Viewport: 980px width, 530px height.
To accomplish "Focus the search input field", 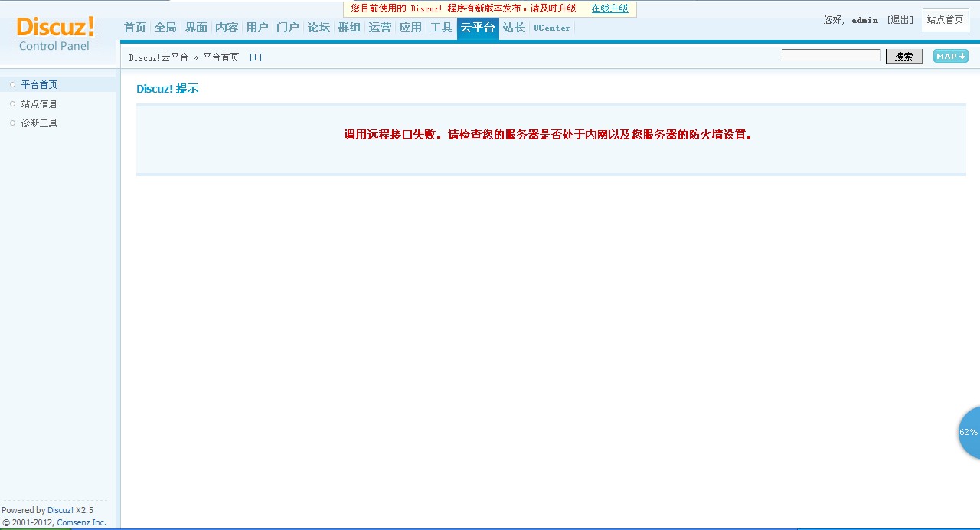I will [831, 55].
